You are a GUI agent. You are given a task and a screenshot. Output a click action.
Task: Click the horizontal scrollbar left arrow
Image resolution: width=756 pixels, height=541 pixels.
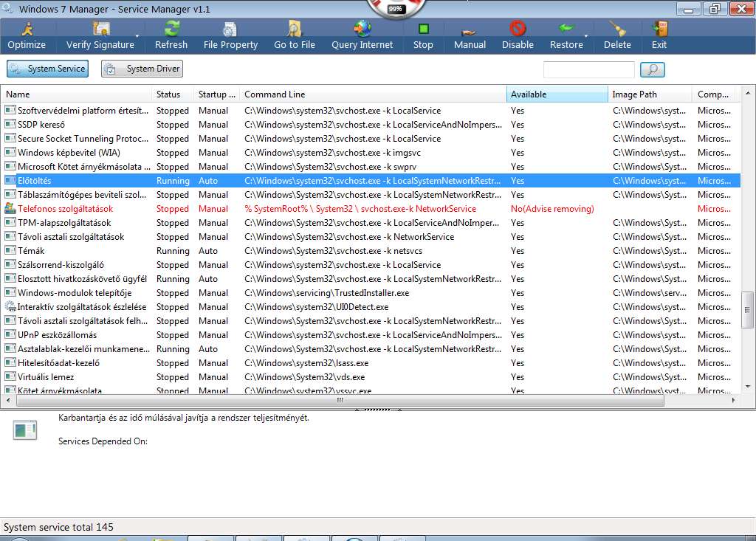click(7, 400)
